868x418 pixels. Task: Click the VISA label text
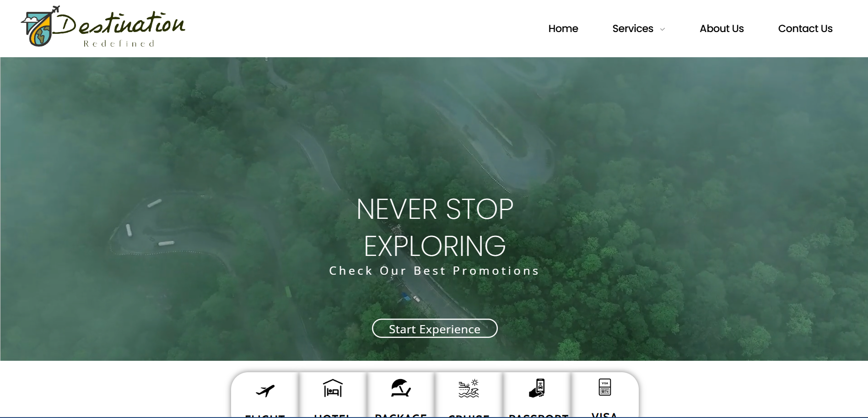tap(604, 414)
